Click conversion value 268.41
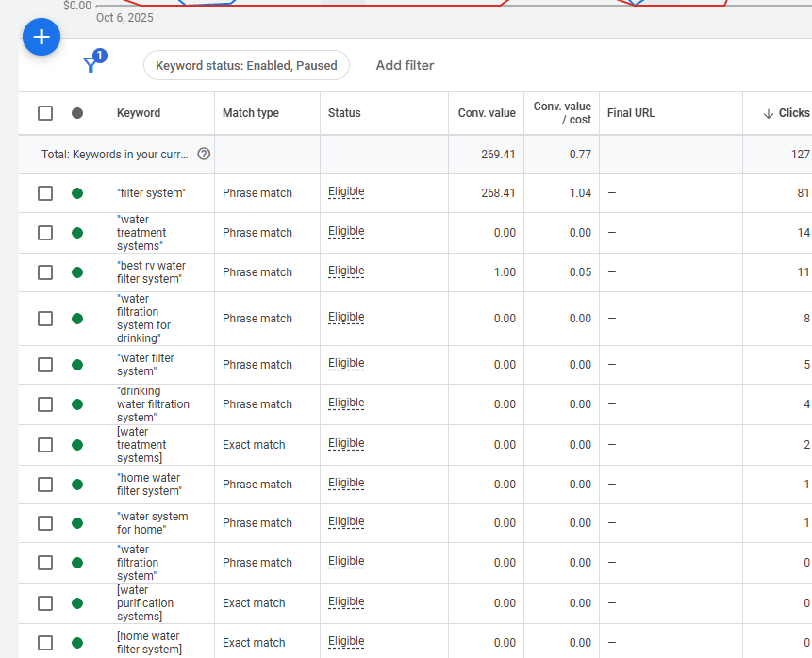Image resolution: width=812 pixels, height=658 pixels. [x=498, y=193]
